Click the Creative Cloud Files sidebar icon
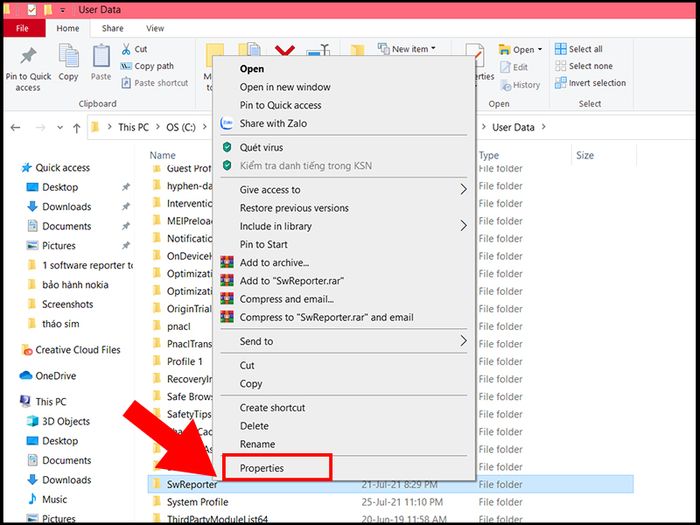 tap(26, 350)
